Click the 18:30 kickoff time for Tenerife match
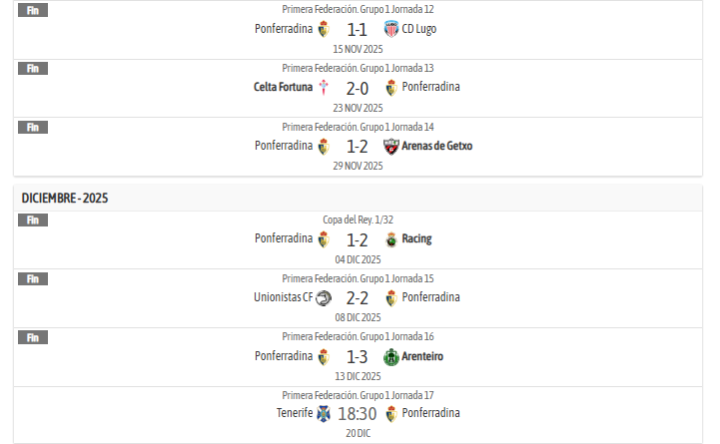 point(357,414)
